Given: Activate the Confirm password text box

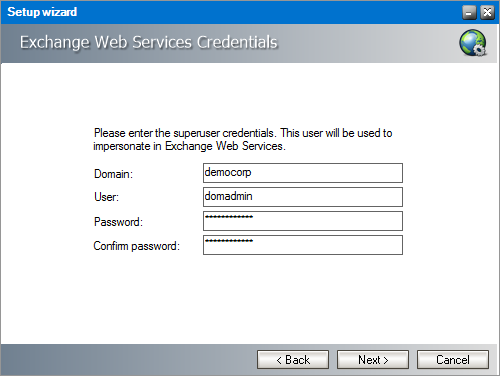Looking at the screenshot, I should pos(303,245).
